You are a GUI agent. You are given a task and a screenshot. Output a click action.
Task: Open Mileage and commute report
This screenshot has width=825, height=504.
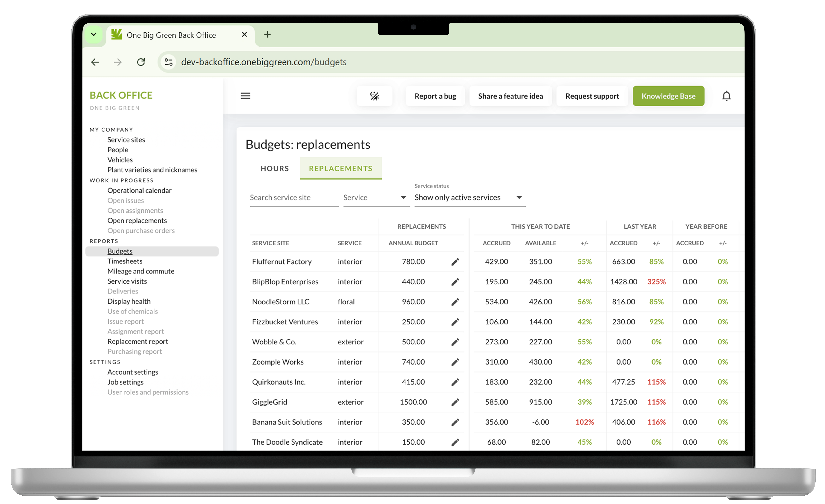[141, 271]
